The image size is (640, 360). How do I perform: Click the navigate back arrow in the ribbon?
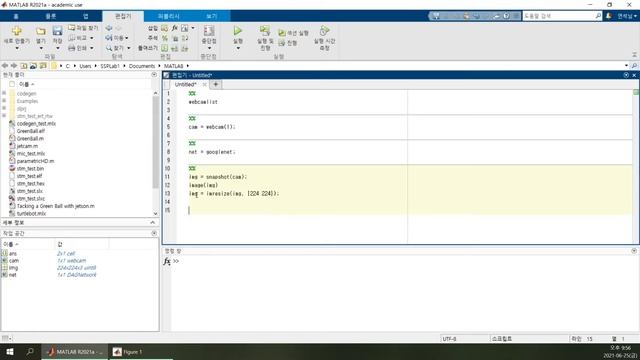[x=109, y=28]
